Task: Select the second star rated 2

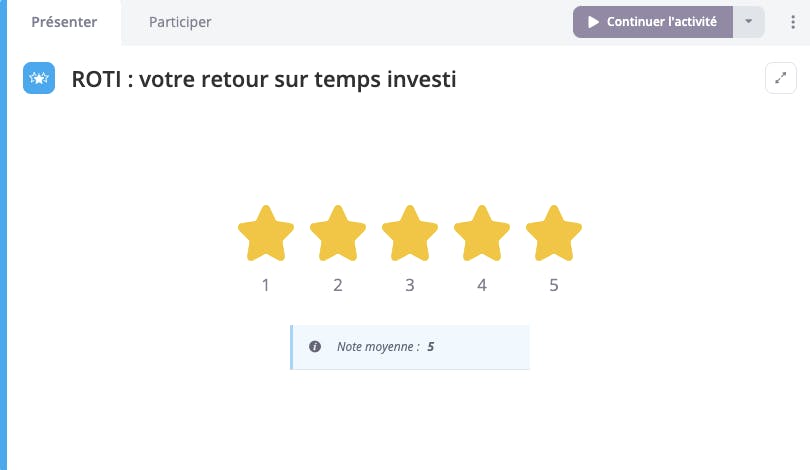Action: [x=338, y=233]
